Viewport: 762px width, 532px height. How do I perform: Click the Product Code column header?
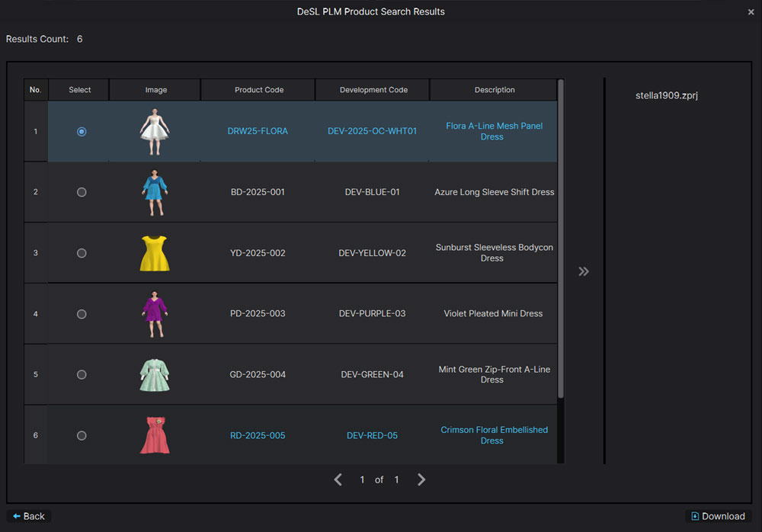click(258, 90)
